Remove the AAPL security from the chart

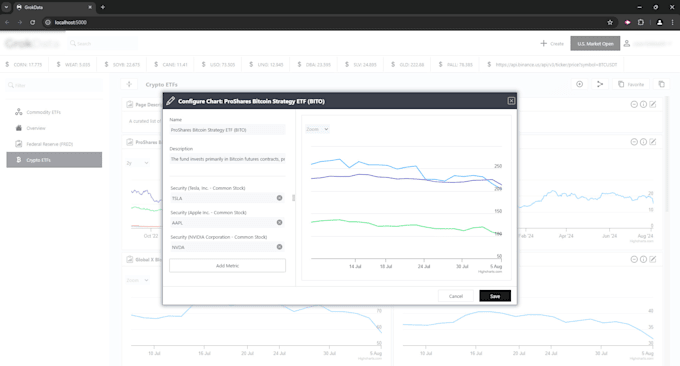pyautogui.click(x=279, y=222)
